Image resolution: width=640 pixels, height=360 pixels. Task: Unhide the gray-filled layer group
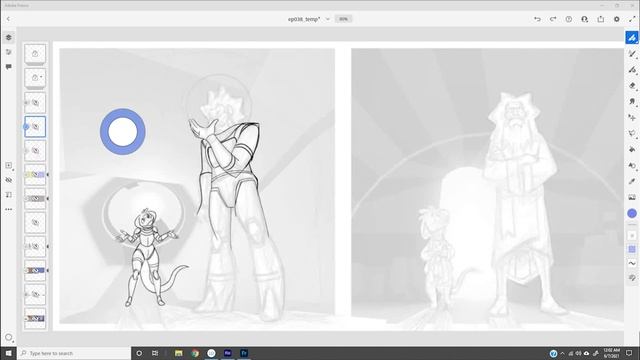pos(36,199)
